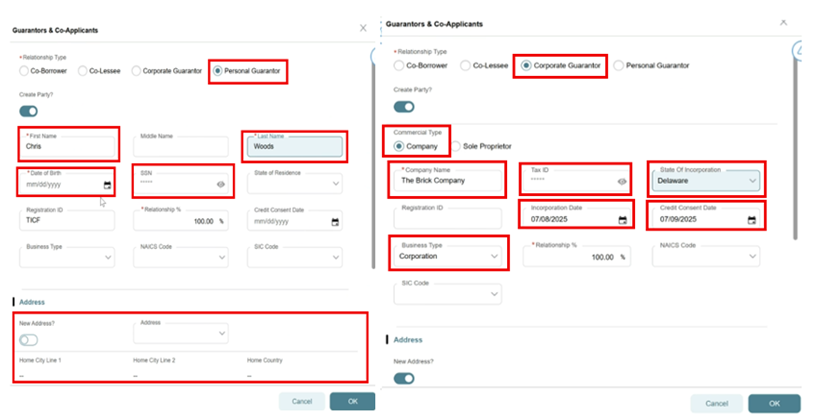The width and height of the screenshot is (816, 420).
Task: Collapse right panel using top chevron
Action: pos(783,21)
